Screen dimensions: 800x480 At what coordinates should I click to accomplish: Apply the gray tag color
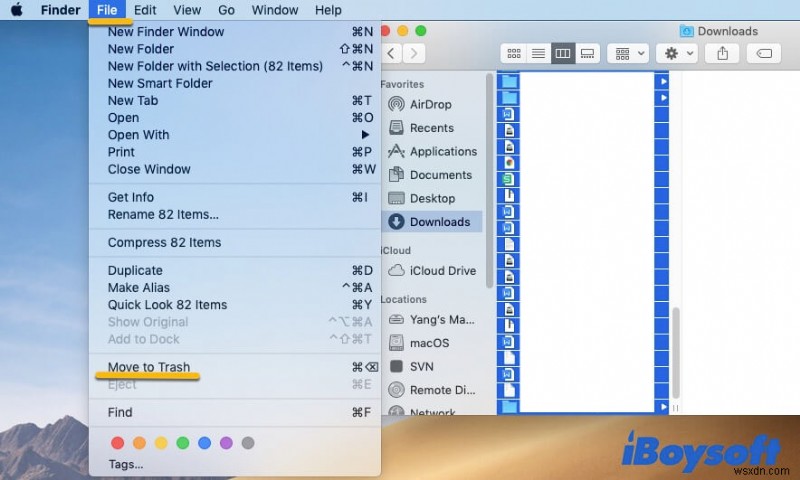tap(248, 443)
